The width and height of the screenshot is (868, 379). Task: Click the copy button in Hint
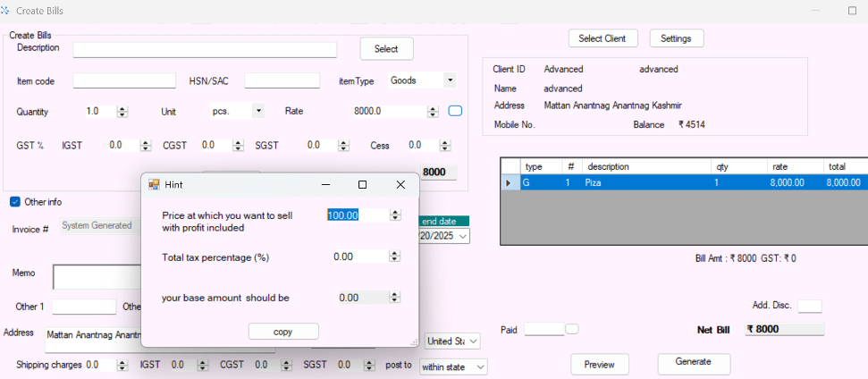[282, 332]
